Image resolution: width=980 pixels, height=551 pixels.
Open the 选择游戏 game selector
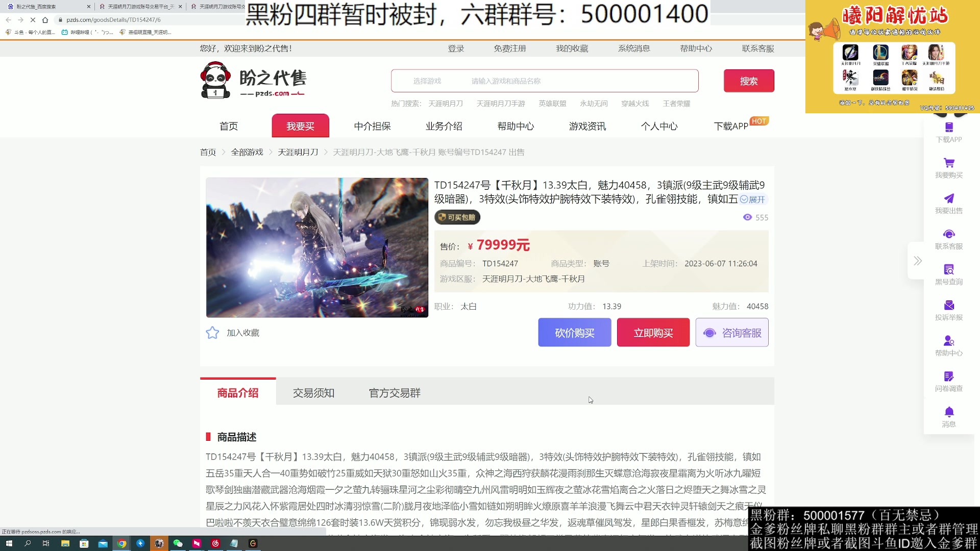tap(428, 80)
